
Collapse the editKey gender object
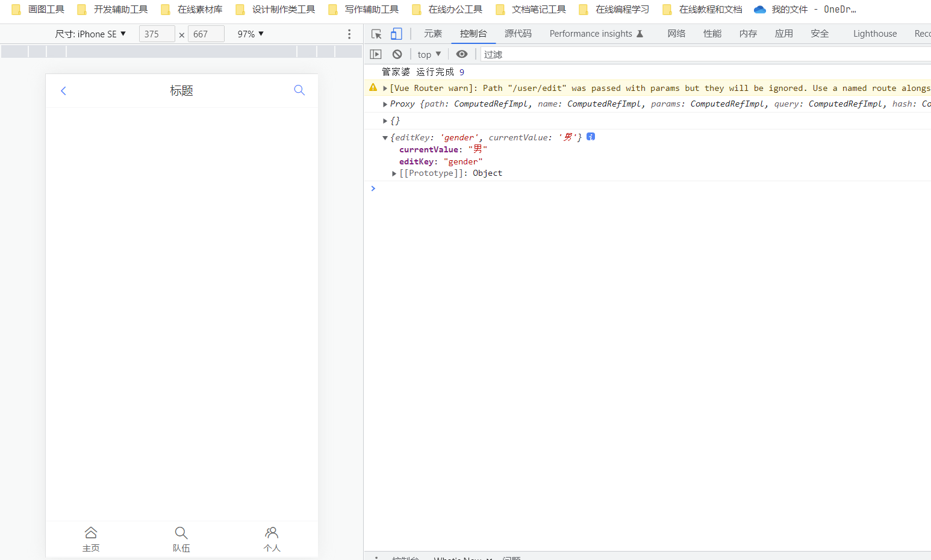pos(385,138)
